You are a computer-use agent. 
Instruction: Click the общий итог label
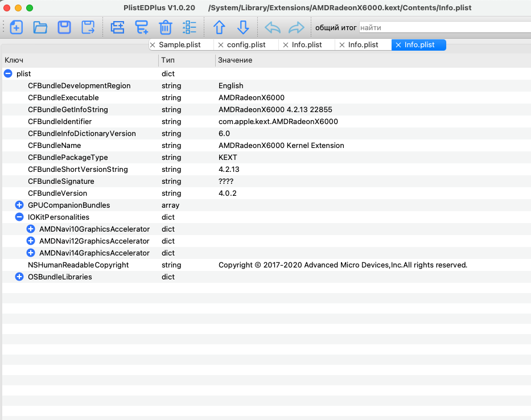[336, 27]
